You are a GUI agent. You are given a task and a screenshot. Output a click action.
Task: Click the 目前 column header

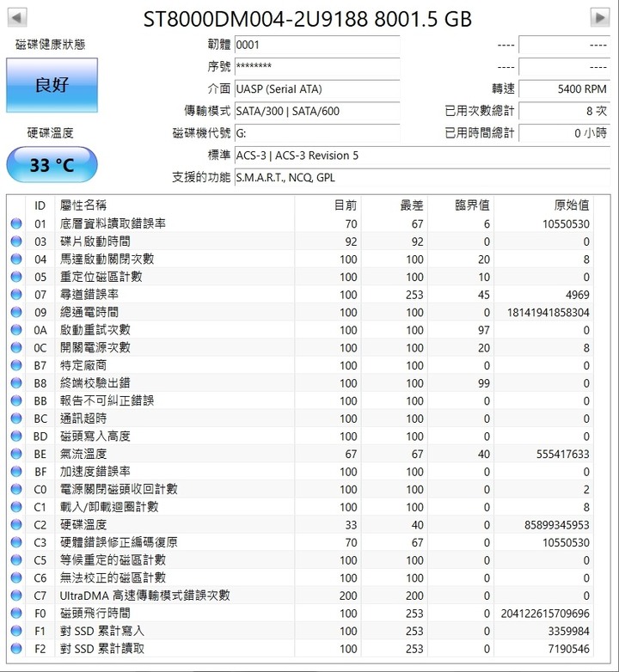tap(328, 205)
